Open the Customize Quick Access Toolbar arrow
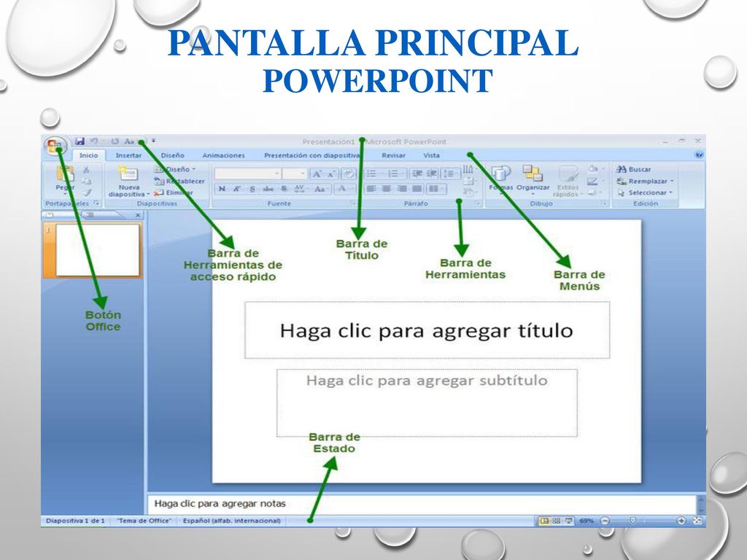 coord(153,141)
